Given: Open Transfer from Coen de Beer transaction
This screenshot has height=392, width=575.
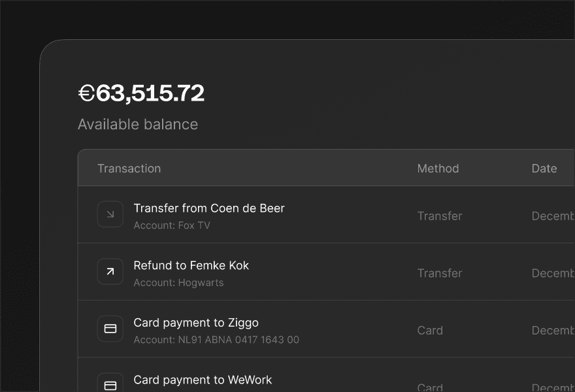Looking at the screenshot, I should (209, 208).
